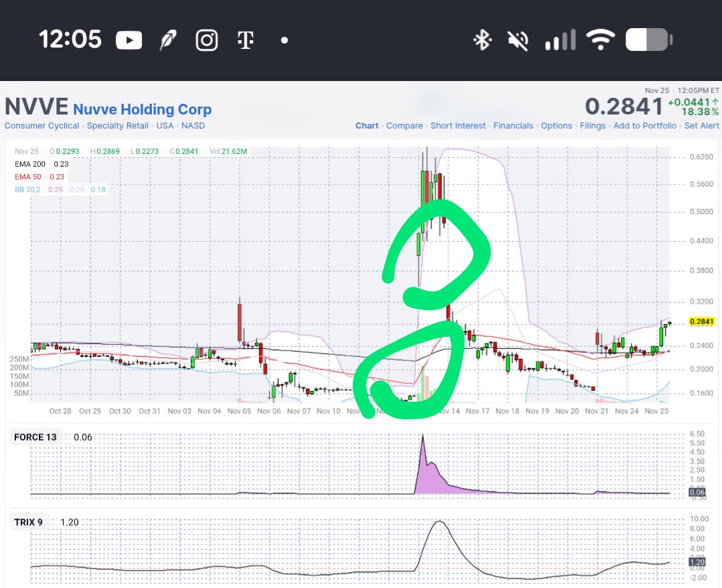Screen dimensions: 722x588
Task: Tap the Wi-Fi status icon
Action: 601,40
